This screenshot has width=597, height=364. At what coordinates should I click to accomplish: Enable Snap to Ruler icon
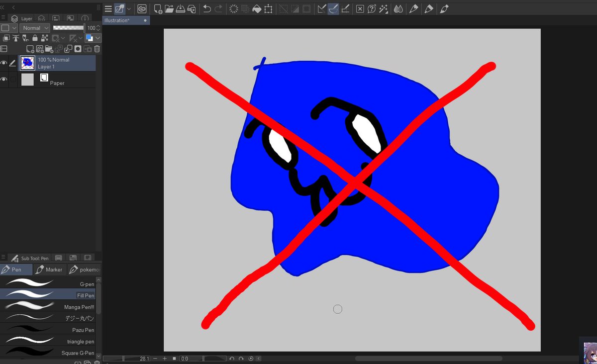pos(322,8)
